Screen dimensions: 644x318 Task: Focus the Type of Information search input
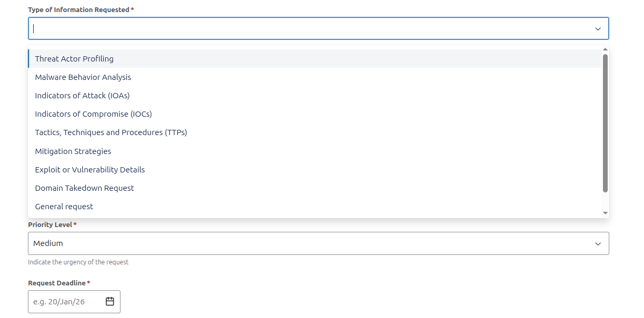pos(310,29)
